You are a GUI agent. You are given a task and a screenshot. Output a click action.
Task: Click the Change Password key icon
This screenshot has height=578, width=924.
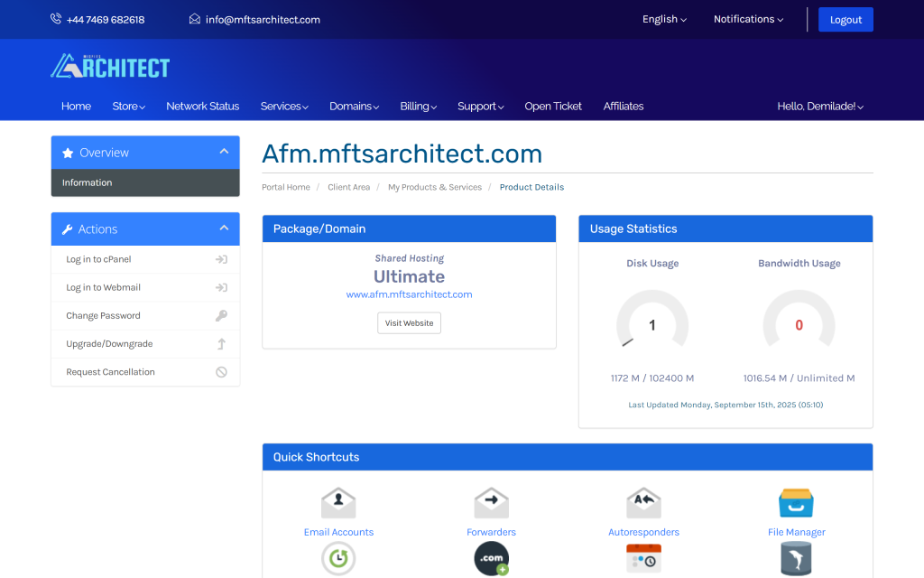[221, 316]
